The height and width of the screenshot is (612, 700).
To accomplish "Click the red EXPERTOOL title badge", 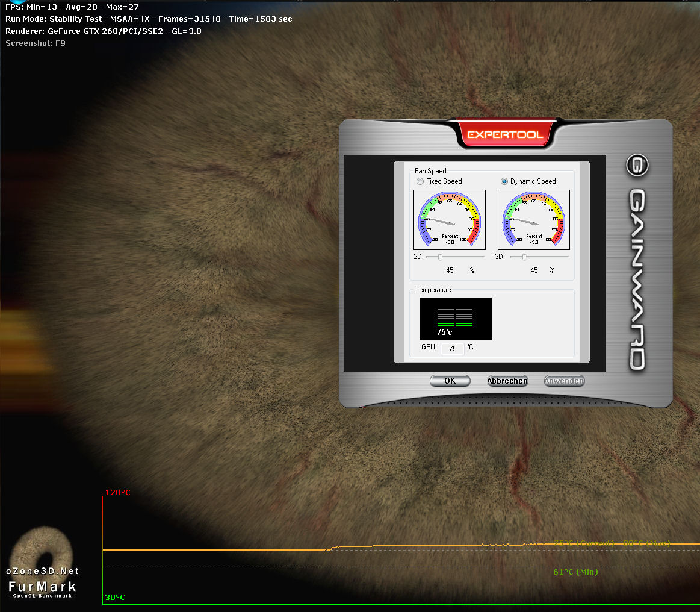I will (x=506, y=134).
